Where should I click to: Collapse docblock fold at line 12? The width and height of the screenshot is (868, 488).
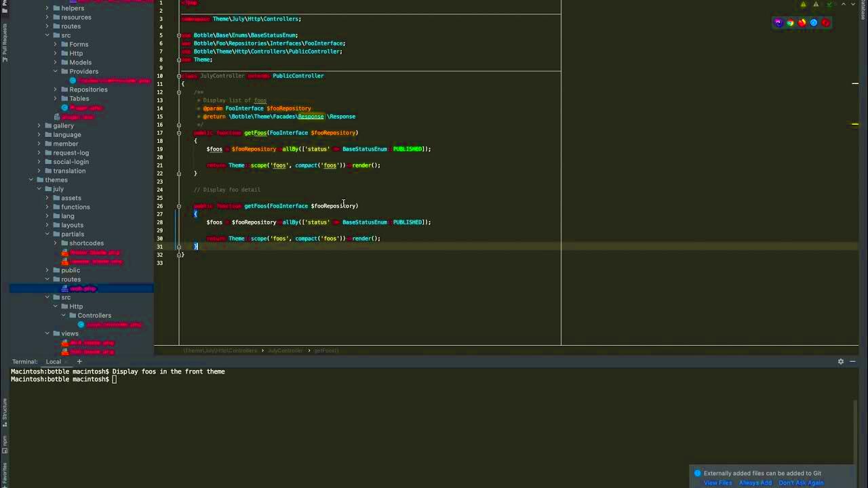(x=179, y=92)
